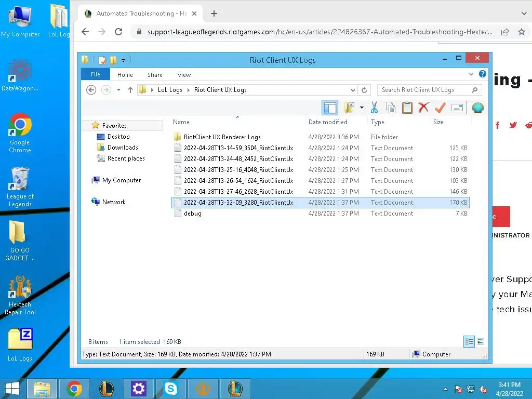Open Classic Shell settings shell icon
Image resolution: width=532 pixels, height=399 pixels.
tap(478, 108)
